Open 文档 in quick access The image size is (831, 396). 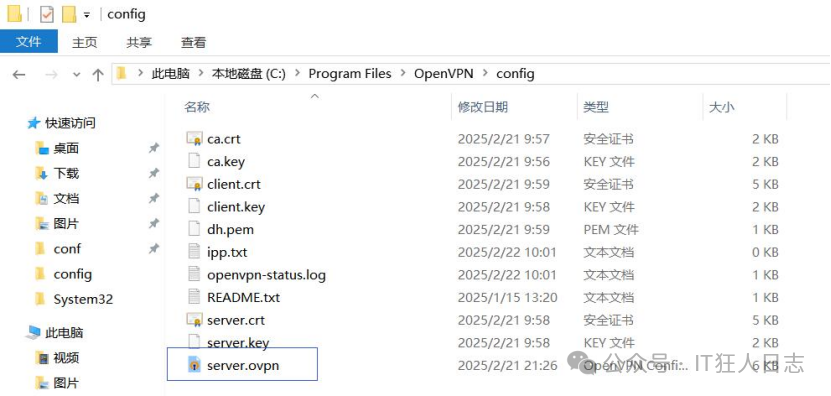click(66, 199)
